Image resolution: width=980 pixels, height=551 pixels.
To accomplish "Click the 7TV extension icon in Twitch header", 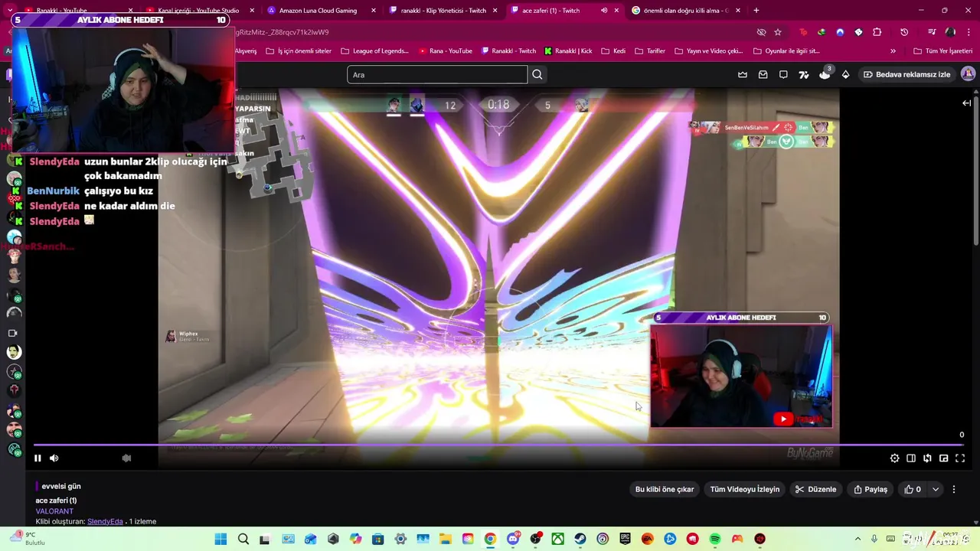I will [804, 74].
